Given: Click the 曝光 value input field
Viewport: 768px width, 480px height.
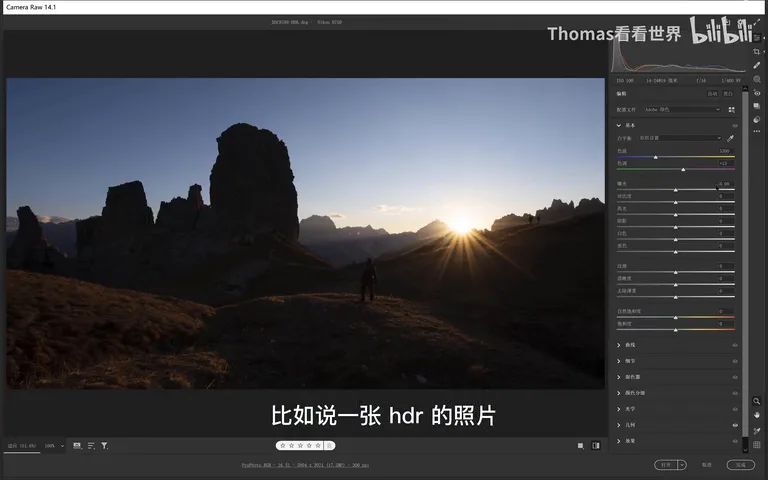Looking at the screenshot, I should click(x=725, y=184).
